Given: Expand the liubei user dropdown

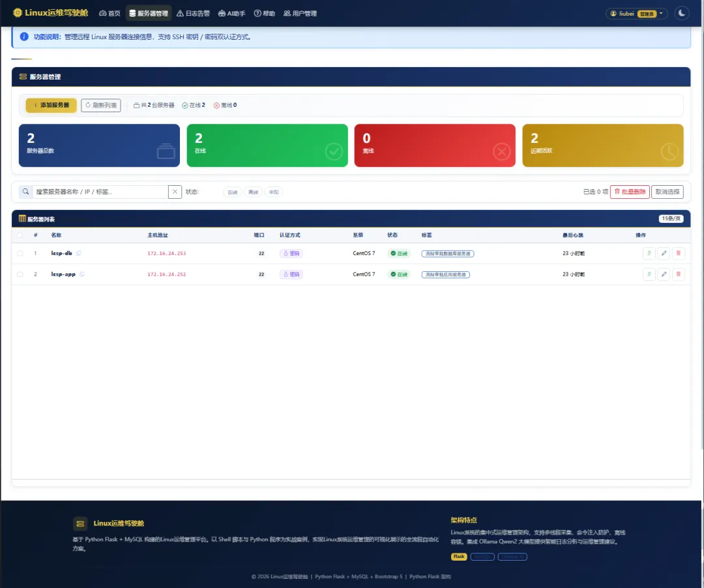Looking at the screenshot, I should (637, 14).
